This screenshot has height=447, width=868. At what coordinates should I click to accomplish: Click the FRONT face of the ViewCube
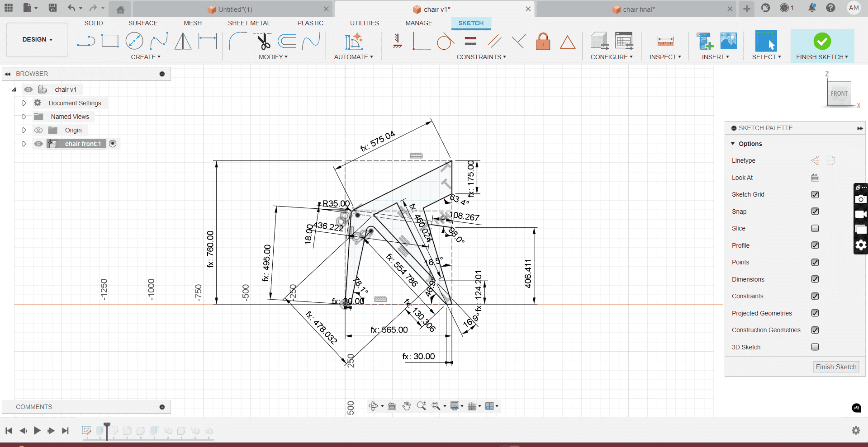pos(839,94)
